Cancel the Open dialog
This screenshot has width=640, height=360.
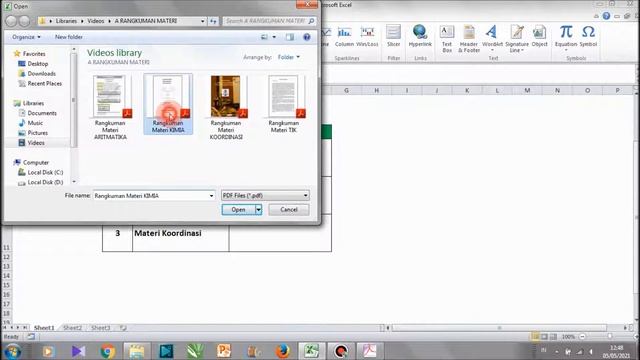pyautogui.click(x=289, y=209)
